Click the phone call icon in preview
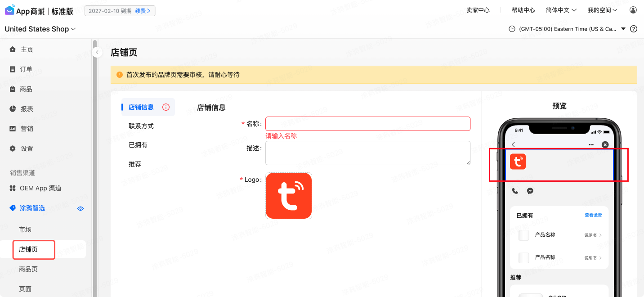Screen dimensions: 644x297 point(515,191)
